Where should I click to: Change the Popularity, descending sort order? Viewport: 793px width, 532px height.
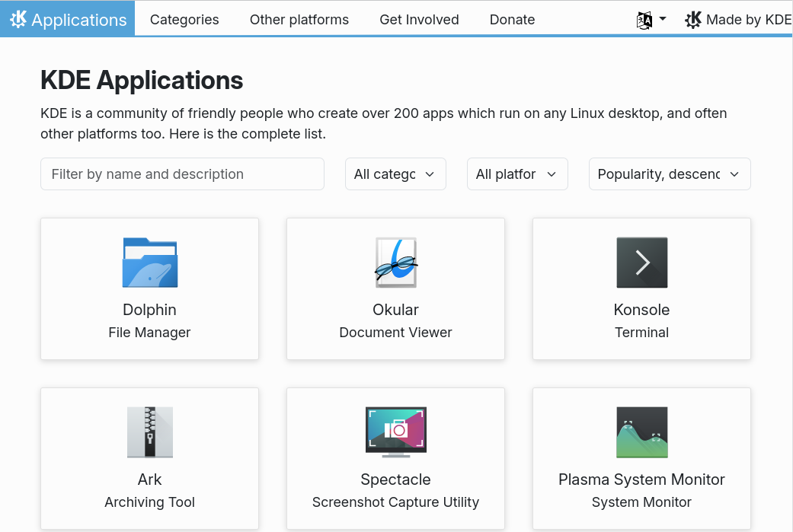(669, 174)
